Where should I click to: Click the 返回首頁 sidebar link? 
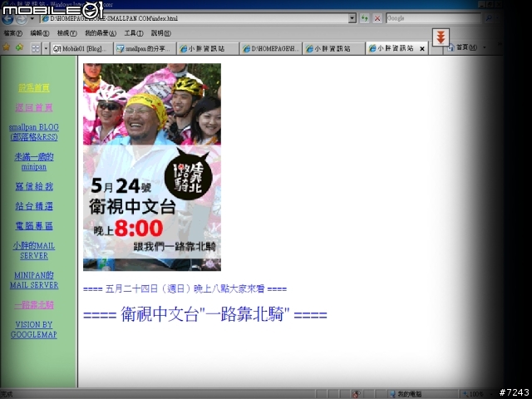point(34,108)
